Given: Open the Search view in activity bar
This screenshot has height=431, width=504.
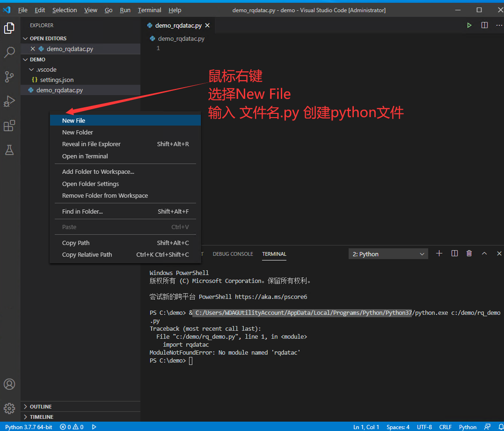Looking at the screenshot, I should click(9, 52).
